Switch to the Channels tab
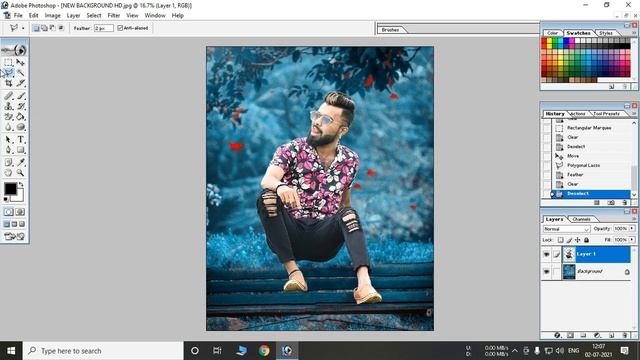 pyautogui.click(x=581, y=219)
